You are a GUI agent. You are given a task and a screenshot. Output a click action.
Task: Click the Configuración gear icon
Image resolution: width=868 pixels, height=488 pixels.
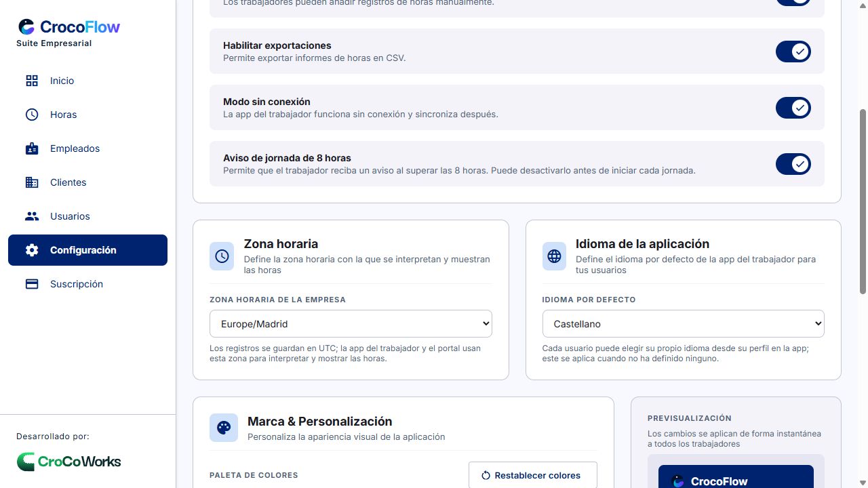click(x=32, y=250)
